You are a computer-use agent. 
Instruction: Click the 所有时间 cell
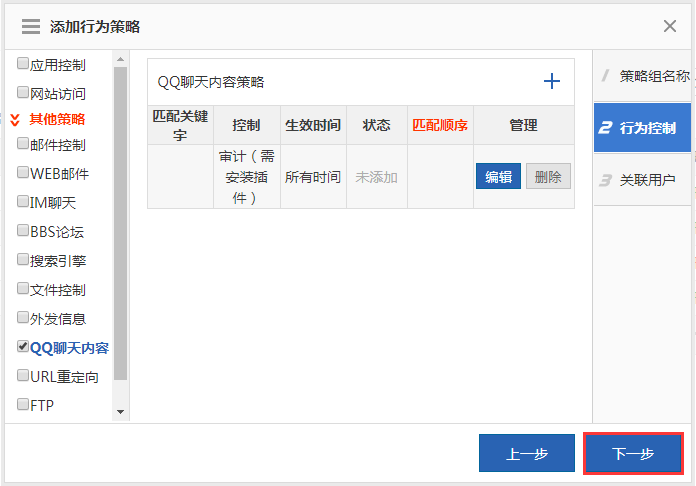click(313, 177)
